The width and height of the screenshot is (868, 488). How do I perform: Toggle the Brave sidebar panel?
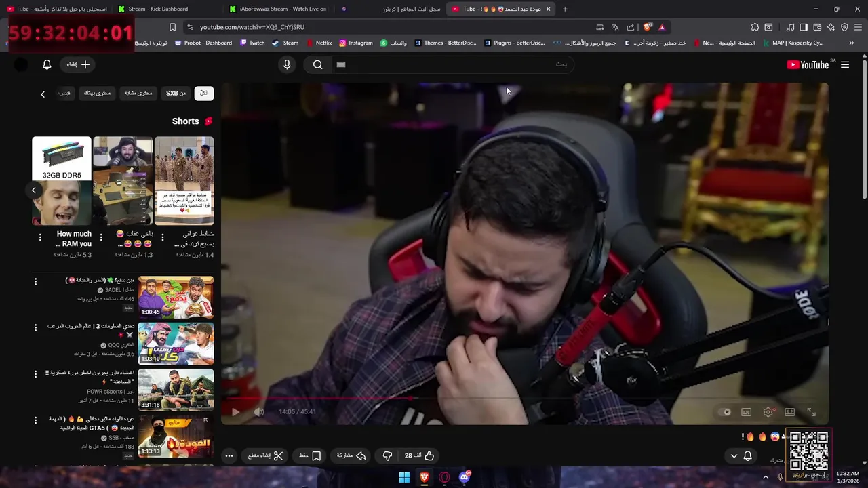[804, 27]
